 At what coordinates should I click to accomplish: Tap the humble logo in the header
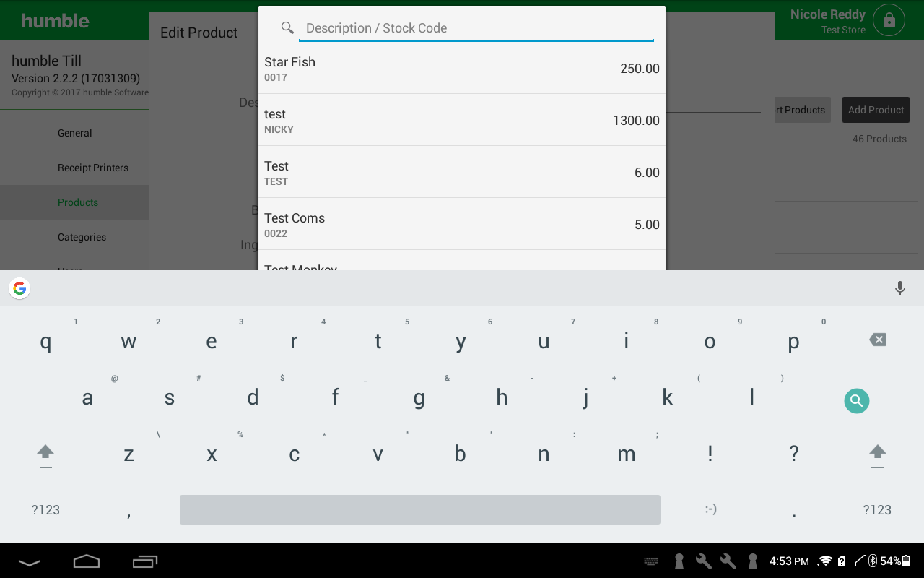click(56, 20)
